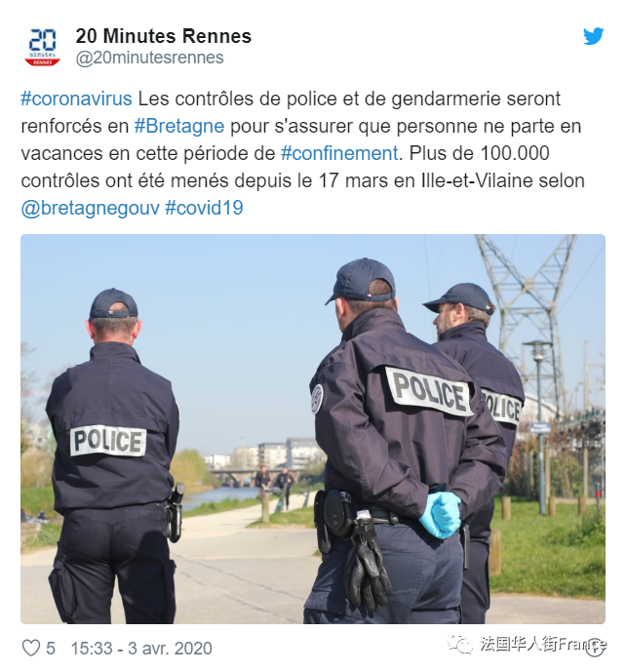
Task: Open the 20 Minutes Rennes avatar logo
Action: (43, 47)
